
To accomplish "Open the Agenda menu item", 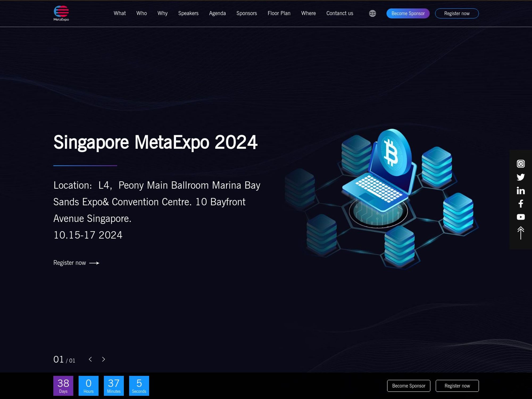I will click(217, 13).
